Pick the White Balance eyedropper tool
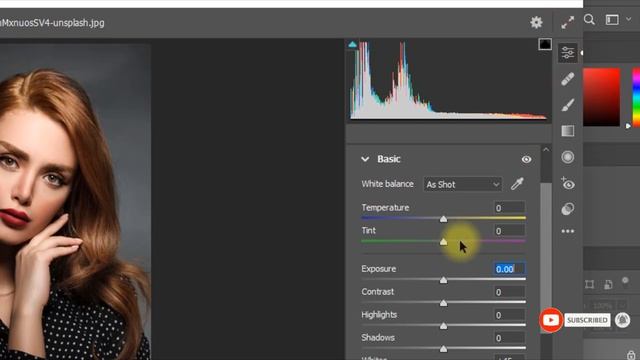The width and height of the screenshot is (640, 360). 517,184
